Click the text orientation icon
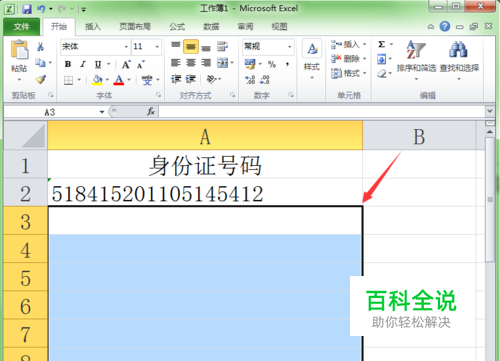Image resolution: width=500 pixels, height=361 pixels. click(x=211, y=79)
